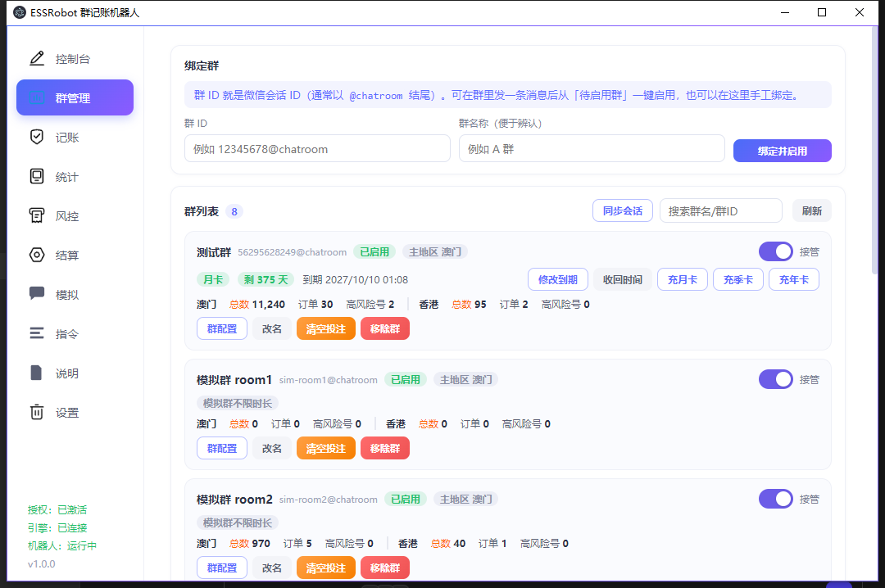The width and height of the screenshot is (885, 588).
Task: Click 改名 for 测试群
Action: (x=271, y=328)
